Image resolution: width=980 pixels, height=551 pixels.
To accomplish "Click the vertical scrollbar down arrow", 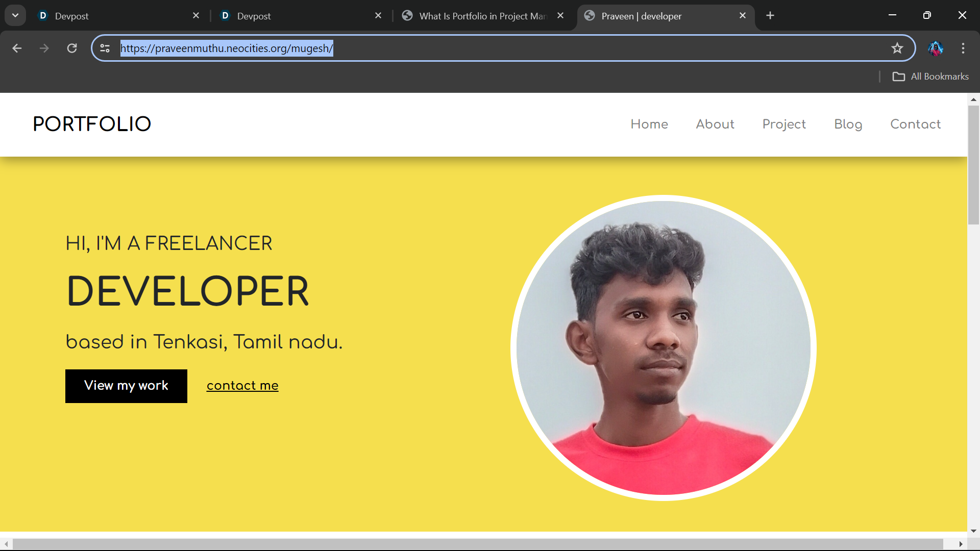I will tap(973, 531).
